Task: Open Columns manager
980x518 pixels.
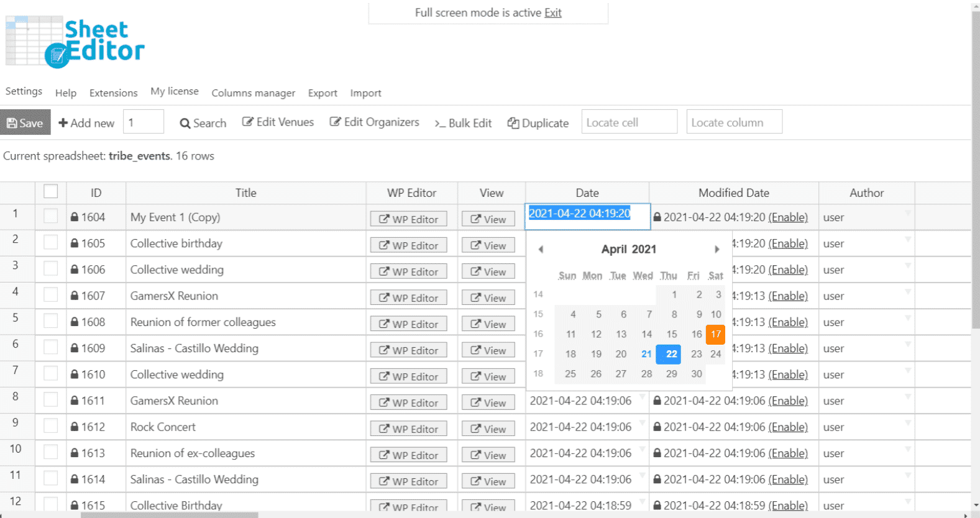Action: tap(254, 93)
